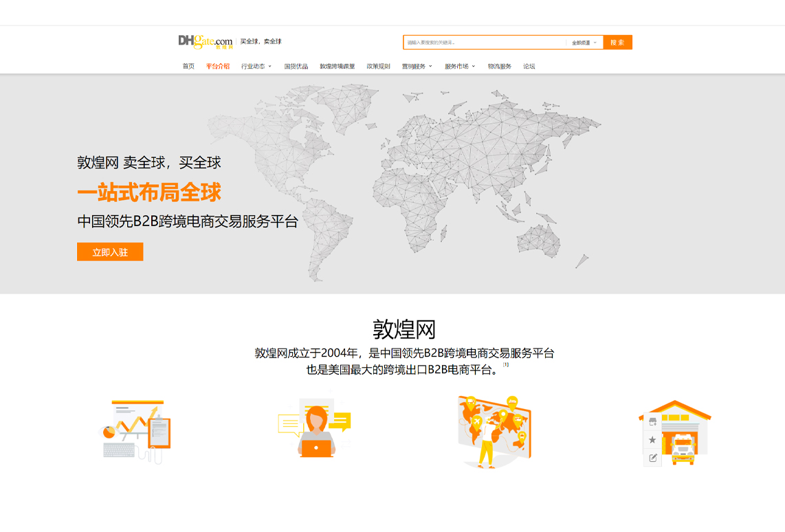Click the floating store icon in side widget
This screenshot has height=532, width=785.
pyautogui.click(x=652, y=422)
